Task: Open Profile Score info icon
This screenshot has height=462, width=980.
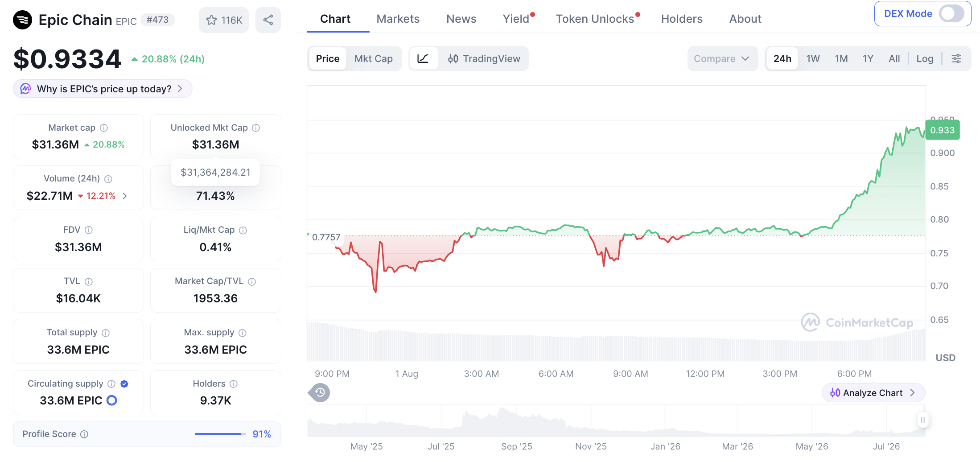Action: pos(84,434)
